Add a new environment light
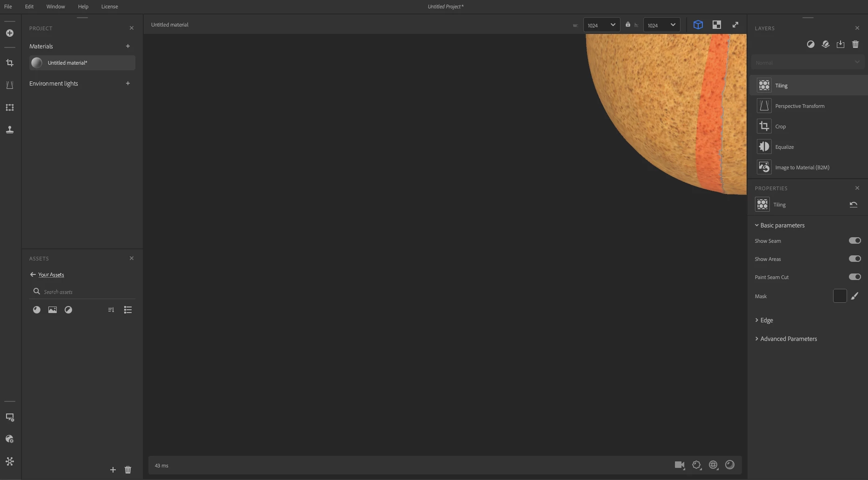Viewport: 868px width, 480px height. (128, 83)
